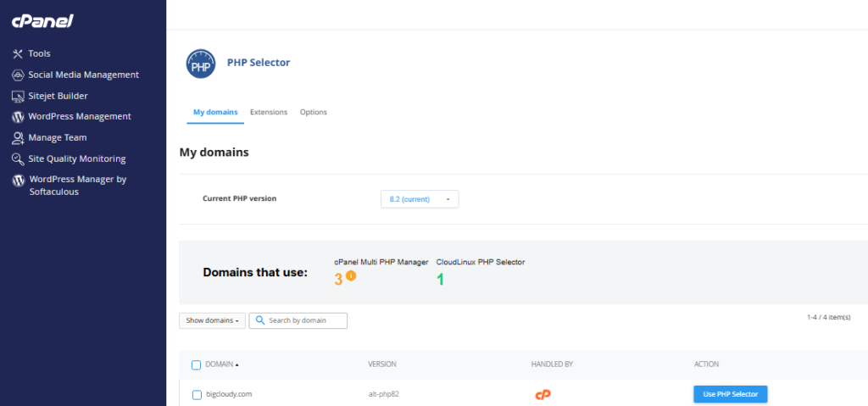Check the select-all DOMAIN header checkbox
The width and height of the screenshot is (868, 406).
tap(197, 364)
